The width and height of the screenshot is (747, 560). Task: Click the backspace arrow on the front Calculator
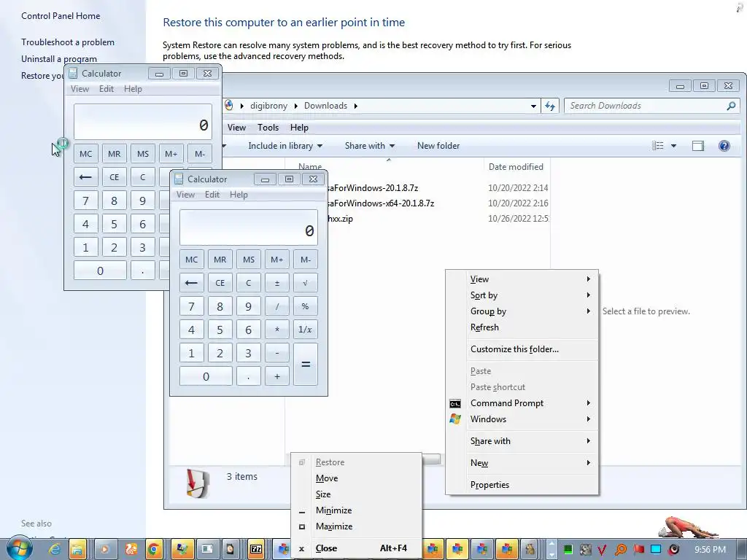[x=192, y=283]
